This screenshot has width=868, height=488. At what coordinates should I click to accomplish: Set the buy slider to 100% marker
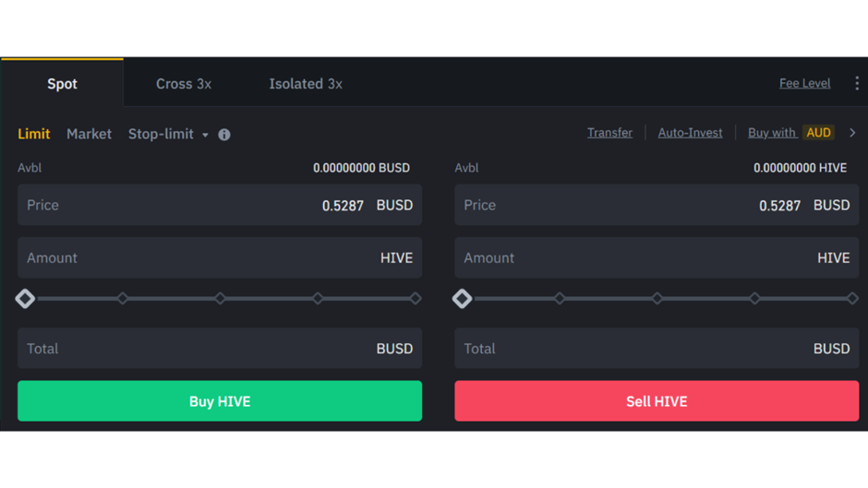click(x=416, y=299)
